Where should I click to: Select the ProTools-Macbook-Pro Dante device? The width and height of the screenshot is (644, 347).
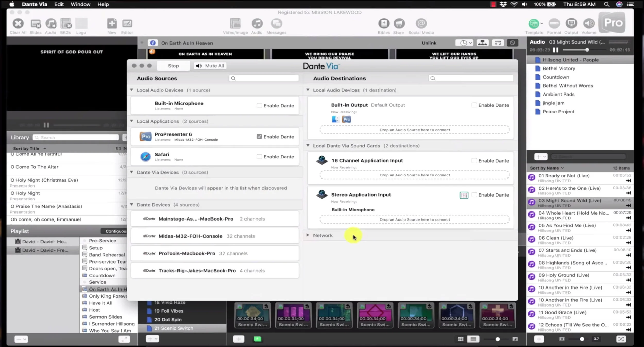coord(215,253)
